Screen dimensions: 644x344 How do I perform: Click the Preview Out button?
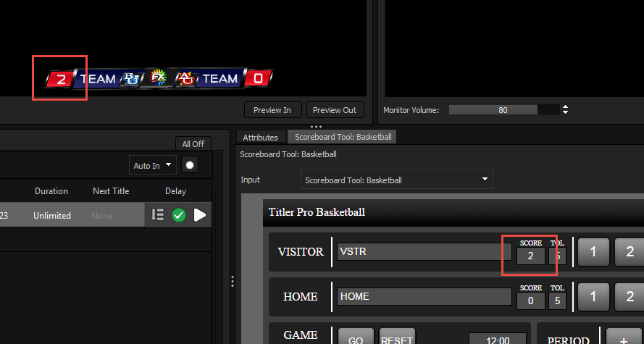pos(335,110)
